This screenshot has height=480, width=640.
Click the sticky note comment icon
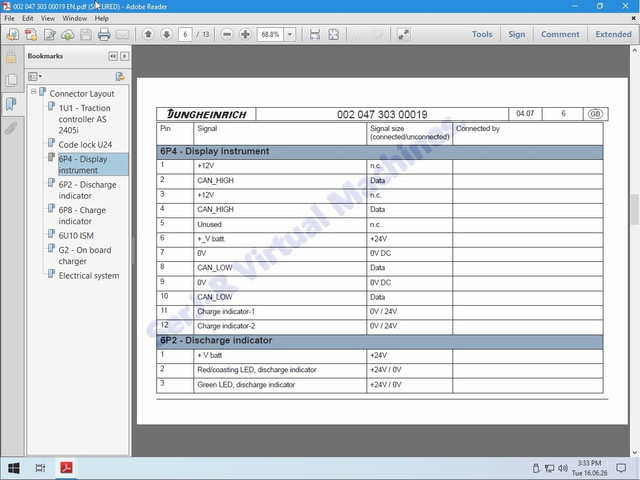pos(359,34)
